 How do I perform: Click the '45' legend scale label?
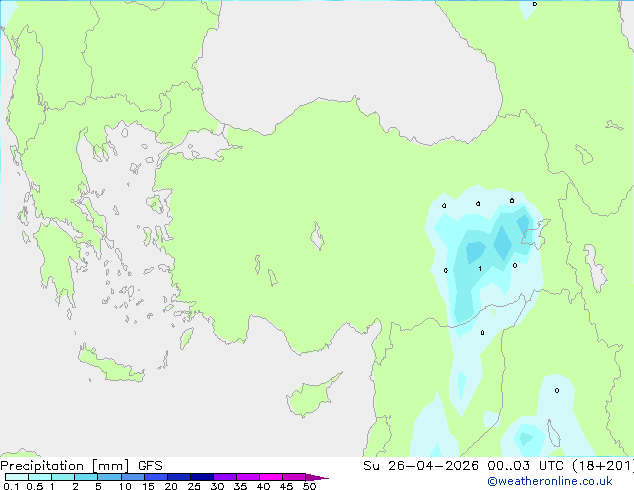[286, 486]
